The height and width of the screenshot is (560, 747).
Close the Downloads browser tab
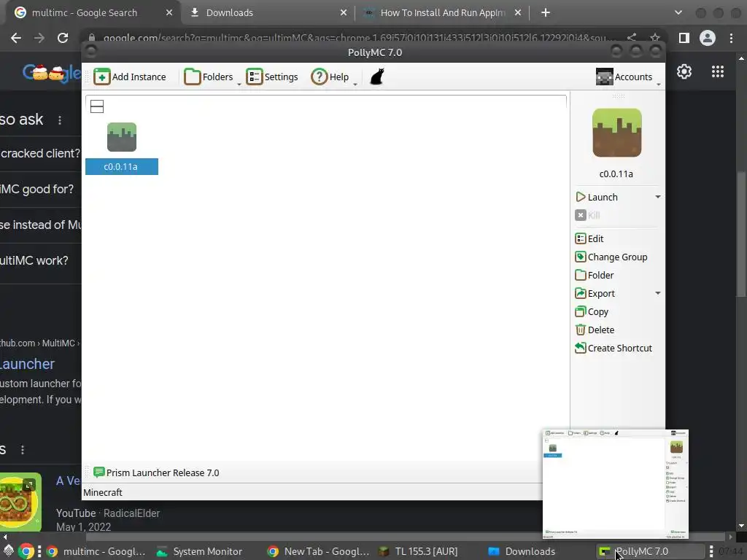[344, 13]
